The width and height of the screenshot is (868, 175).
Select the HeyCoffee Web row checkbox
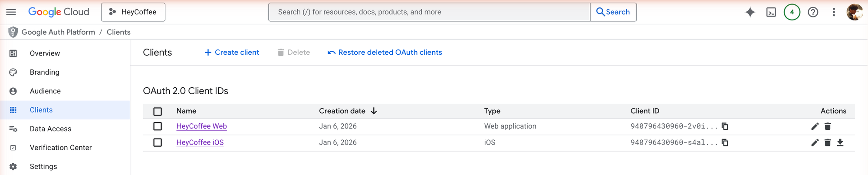pos(158,126)
